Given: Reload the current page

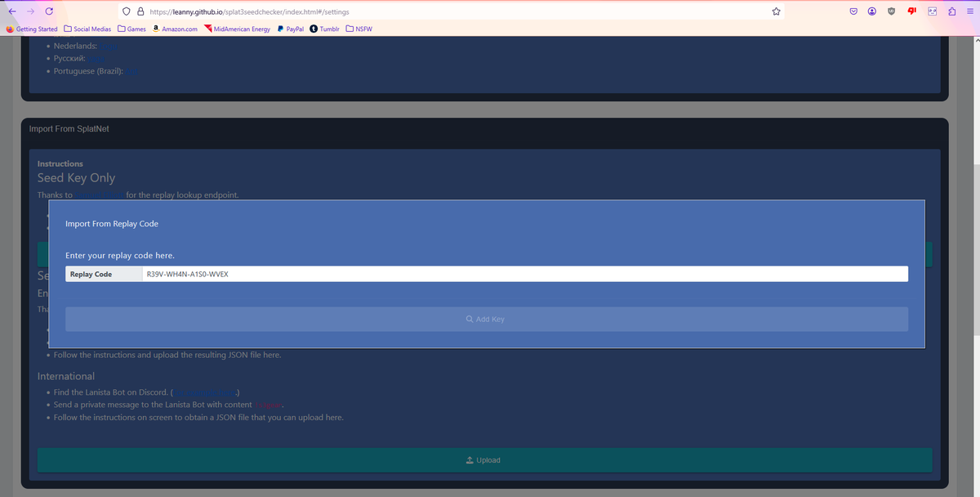Looking at the screenshot, I should tap(50, 11).
